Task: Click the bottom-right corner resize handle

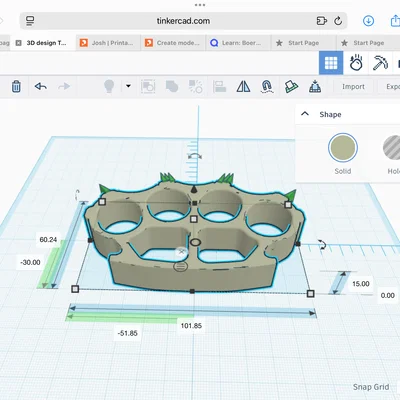Action: tap(310, 294)
